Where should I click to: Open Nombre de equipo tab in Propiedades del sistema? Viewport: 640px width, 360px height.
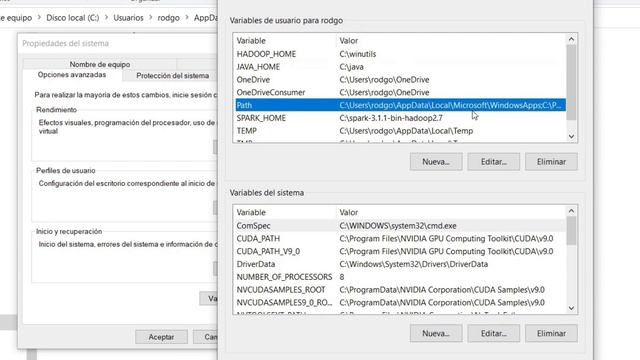point(100,64)
